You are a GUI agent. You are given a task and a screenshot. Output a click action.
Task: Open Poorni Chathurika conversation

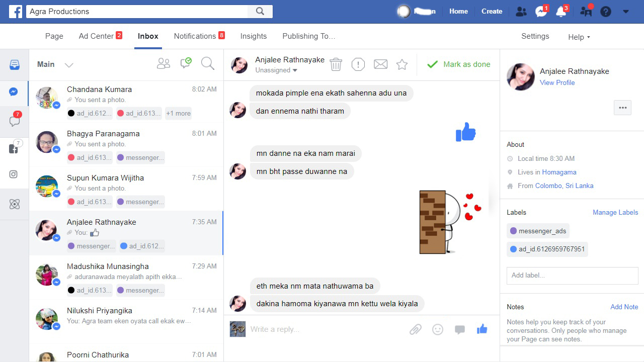click(126, 354)
